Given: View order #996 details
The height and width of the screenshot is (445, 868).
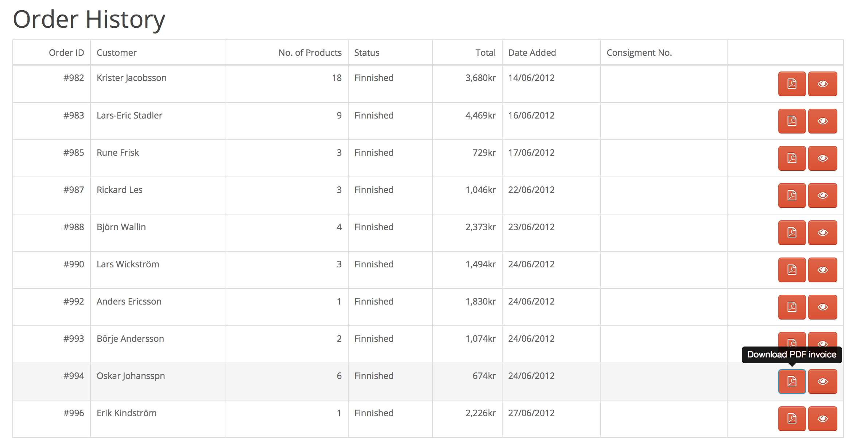Looking at the screenshot, I should (x=822, y=419).
